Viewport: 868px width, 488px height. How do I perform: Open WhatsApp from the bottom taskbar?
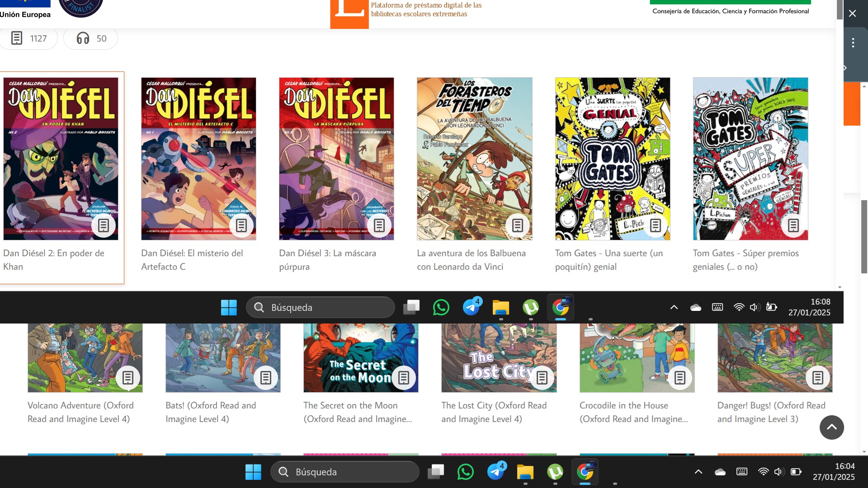click(x=465, y=472)
